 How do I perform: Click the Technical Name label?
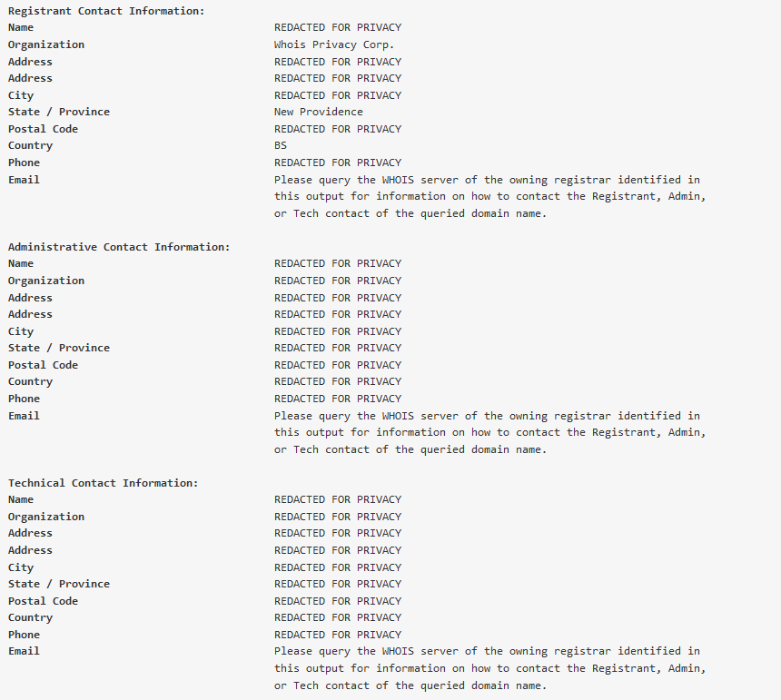(x=21, y=500)
